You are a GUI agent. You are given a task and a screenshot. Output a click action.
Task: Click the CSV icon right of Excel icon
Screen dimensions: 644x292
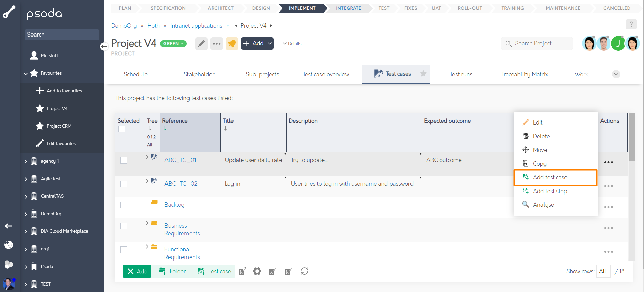click(x=288, y=271)
